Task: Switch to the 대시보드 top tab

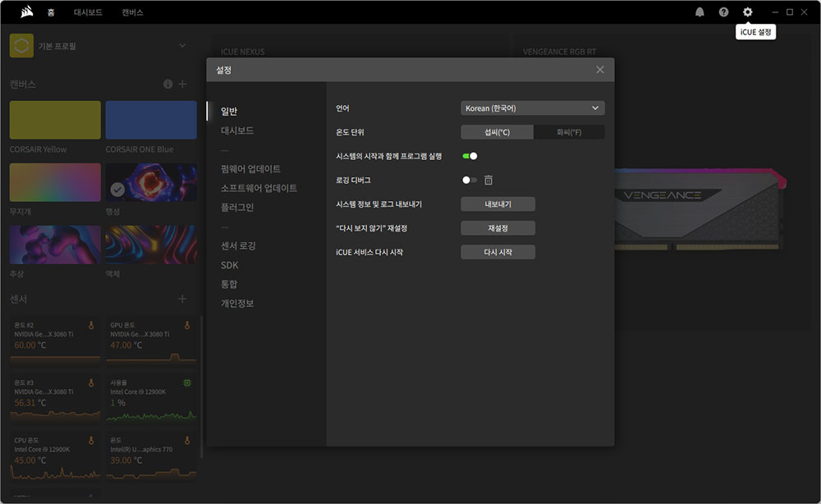Action: pos(88,12)
